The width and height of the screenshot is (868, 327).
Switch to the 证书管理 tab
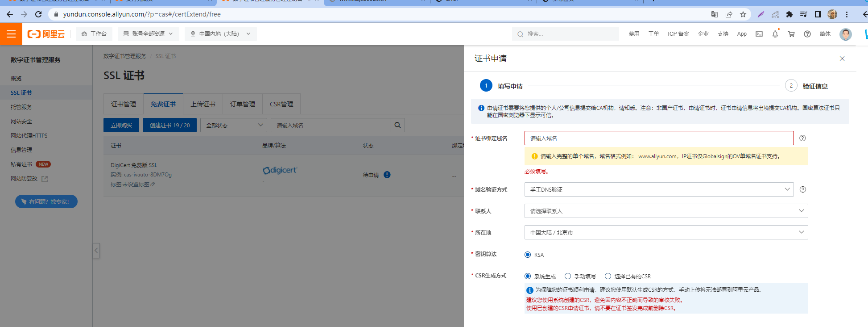(124, 104)
